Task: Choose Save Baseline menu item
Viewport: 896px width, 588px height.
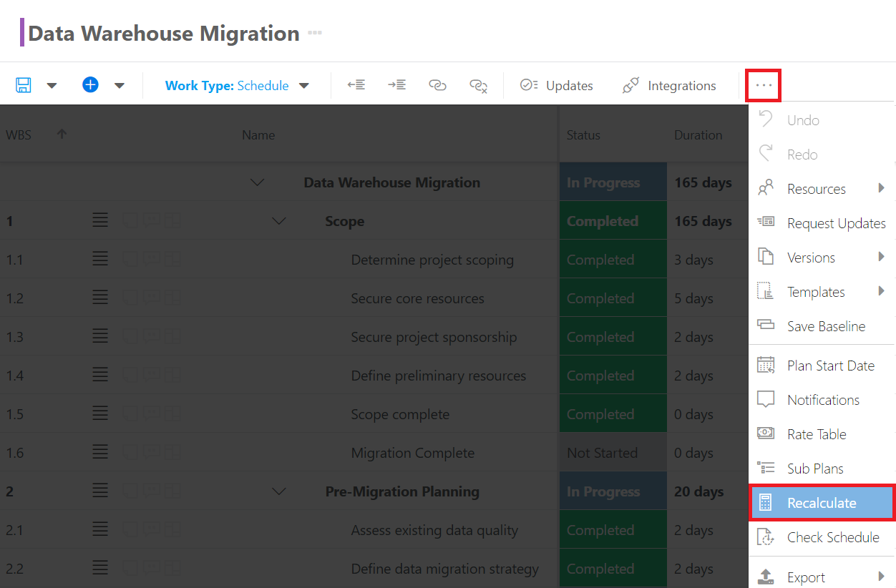Action: [822, 326]
